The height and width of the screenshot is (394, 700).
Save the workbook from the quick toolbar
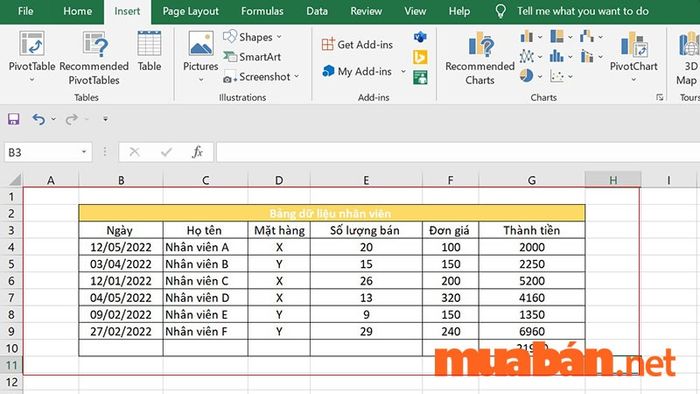point(13,119)
